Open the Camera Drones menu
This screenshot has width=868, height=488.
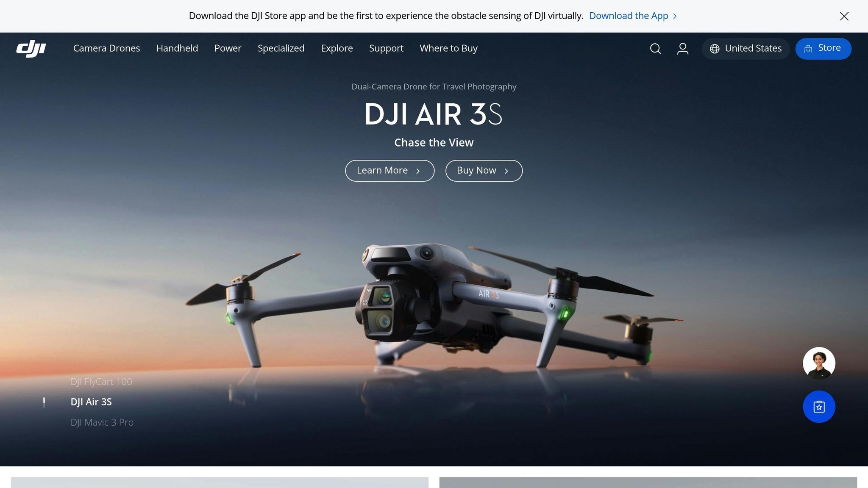click(106, 48)
